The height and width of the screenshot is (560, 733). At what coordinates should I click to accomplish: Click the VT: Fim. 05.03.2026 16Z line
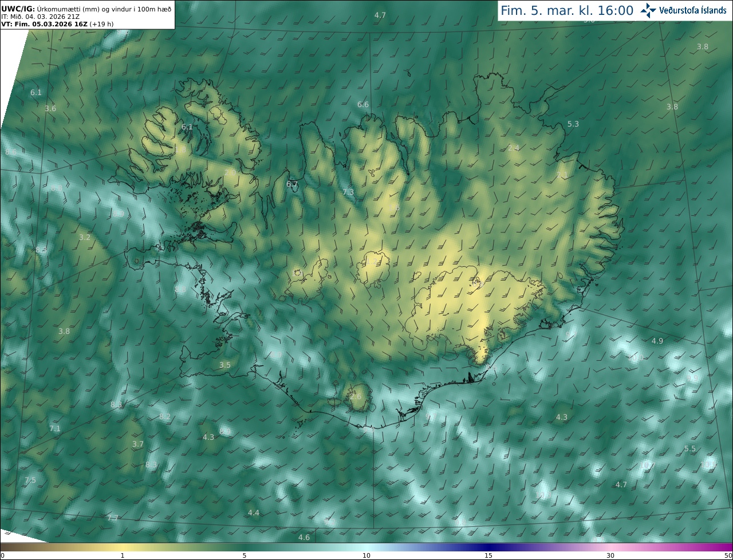pyautogui.click(x=57, y=24)
